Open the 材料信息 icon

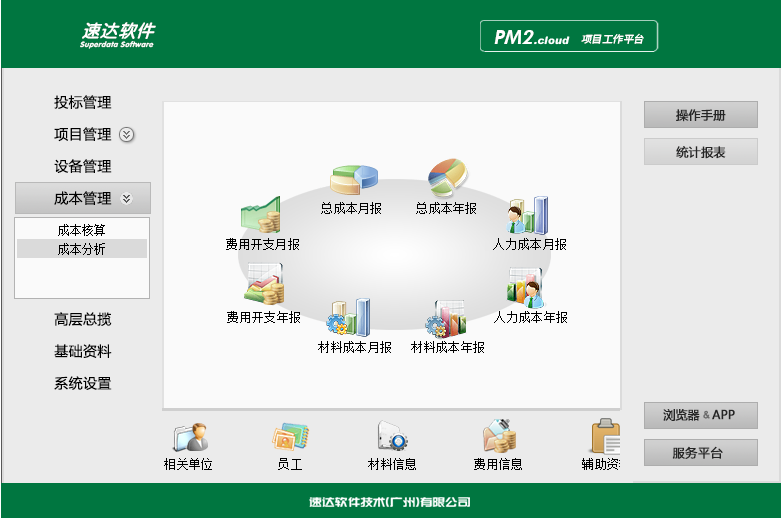(x=392, y=436)
